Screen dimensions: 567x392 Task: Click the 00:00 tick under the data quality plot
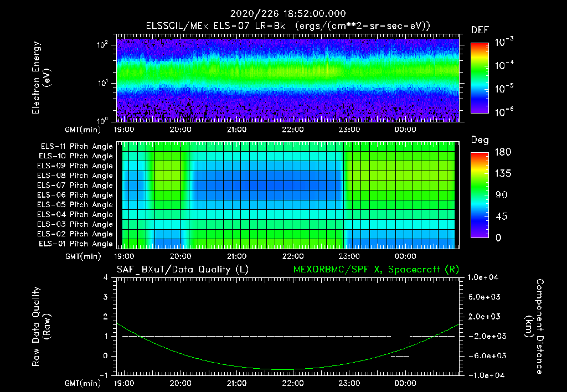[x=405, y=383]
